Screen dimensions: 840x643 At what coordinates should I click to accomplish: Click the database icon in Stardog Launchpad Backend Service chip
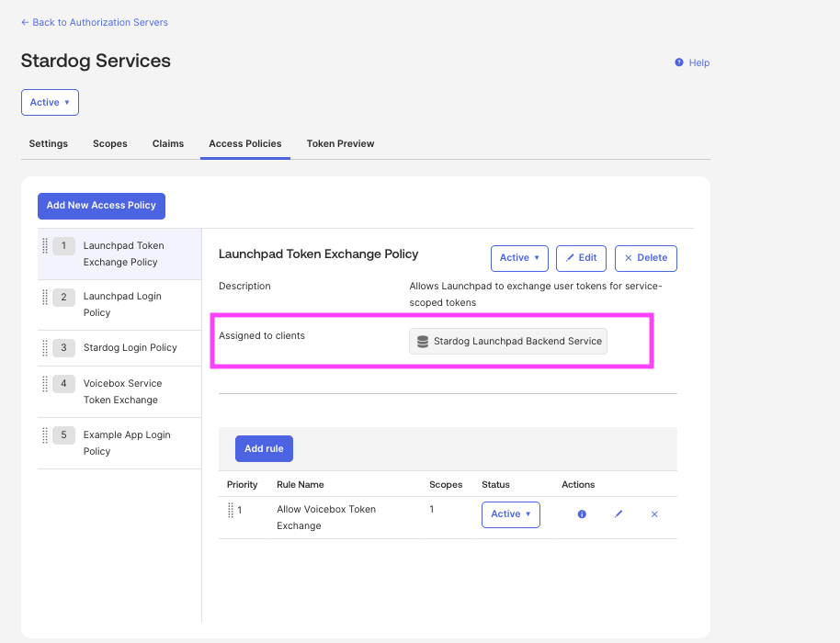423,342
